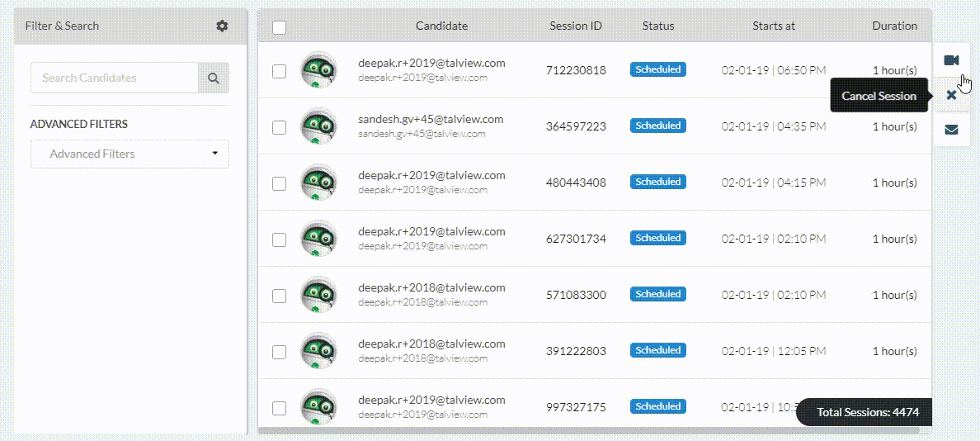Click the video camera icon in side actions
The width and height of the screenshot is (980, 441).
pyautogui.click(x=951, y=60)
